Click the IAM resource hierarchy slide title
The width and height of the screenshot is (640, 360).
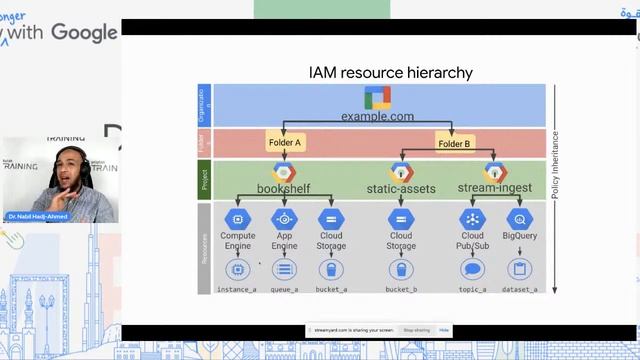pyautogui.click(x=391, y=73)
